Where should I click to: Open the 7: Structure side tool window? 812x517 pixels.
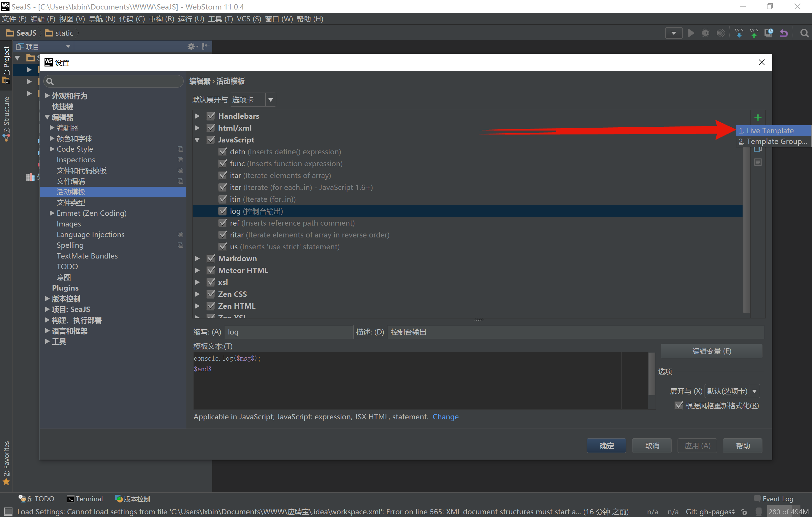point(6,119)
